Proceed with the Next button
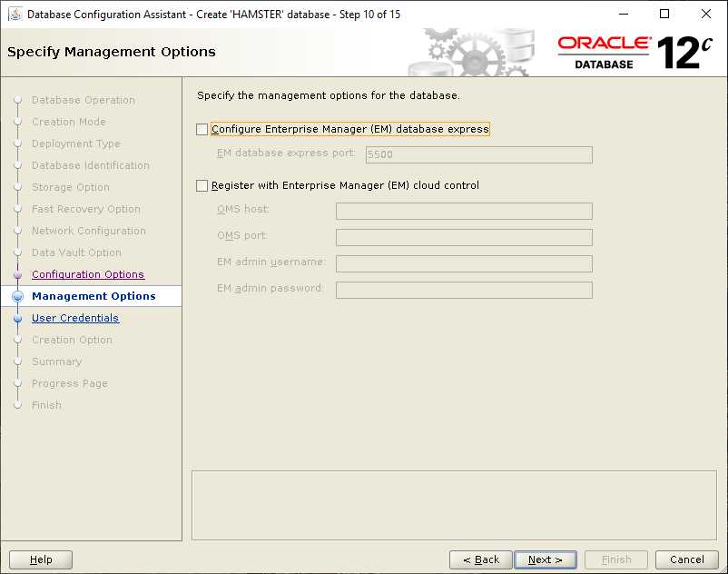 (546, 559)
